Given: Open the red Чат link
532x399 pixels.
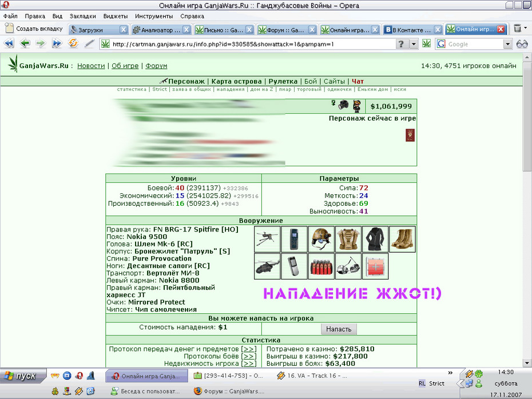Looking at the screenshot, I should click(x=358, y=81).
